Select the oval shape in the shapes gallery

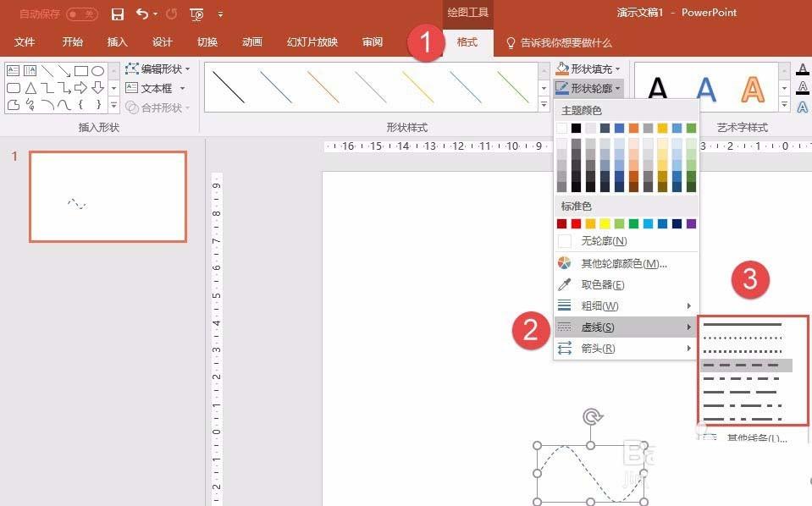[97, 72]
